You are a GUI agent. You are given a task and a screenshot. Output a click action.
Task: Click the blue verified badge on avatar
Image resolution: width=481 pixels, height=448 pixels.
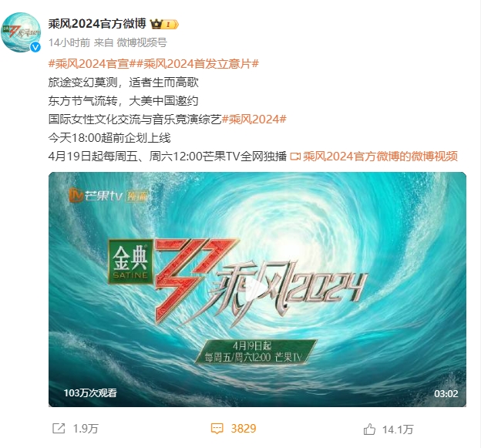35,47
